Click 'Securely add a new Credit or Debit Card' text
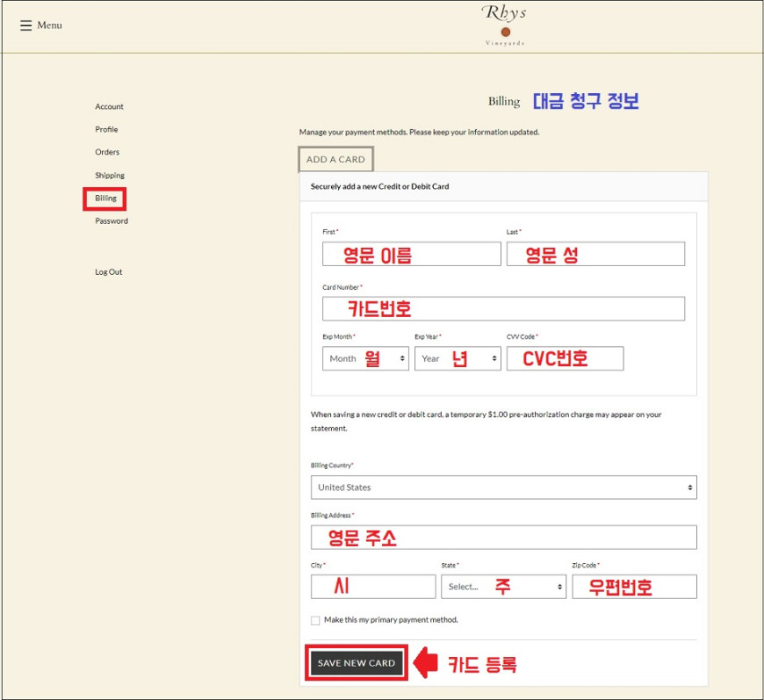 (379, 186)
